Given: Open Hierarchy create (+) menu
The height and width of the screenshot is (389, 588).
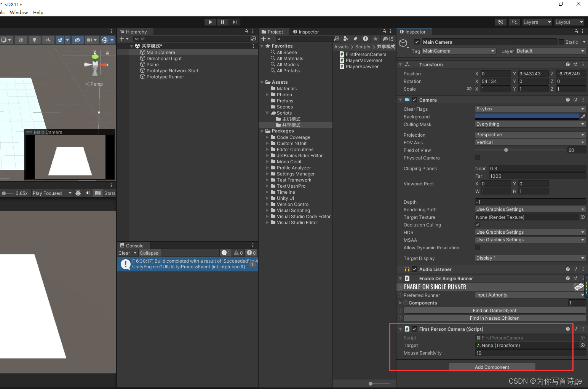Looking at the screenshot, I should (x=124, y=39).
